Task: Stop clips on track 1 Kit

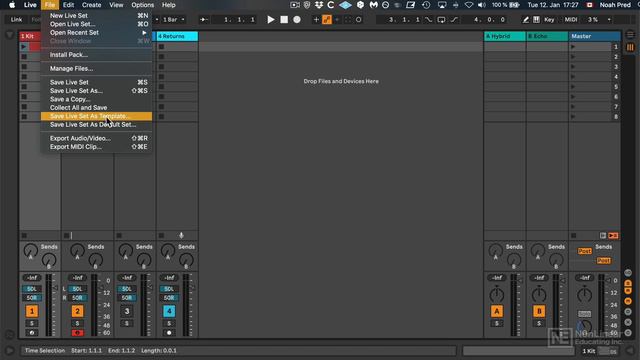Action: [x=24, y=236]
